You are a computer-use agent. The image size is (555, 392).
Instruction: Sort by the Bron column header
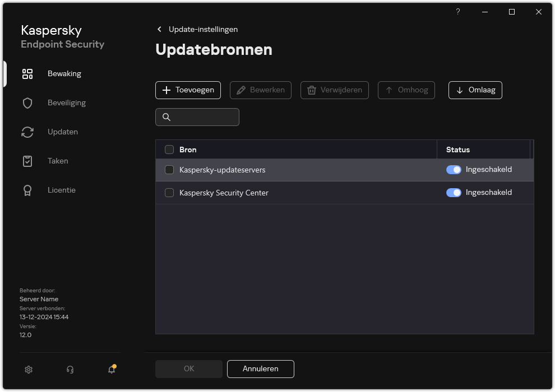tap(187, 150)
